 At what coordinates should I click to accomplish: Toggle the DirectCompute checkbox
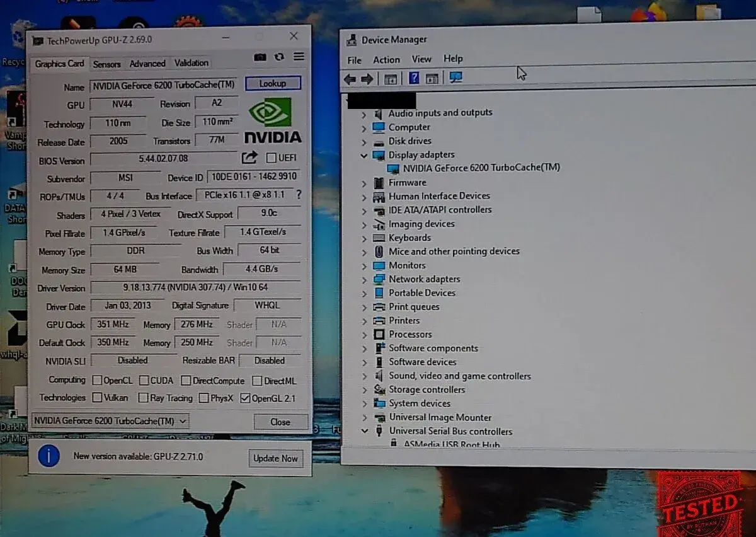point(186,381)
